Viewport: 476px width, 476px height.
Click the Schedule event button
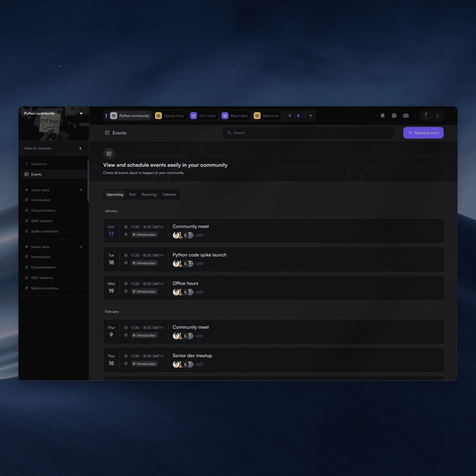point(423,133)
